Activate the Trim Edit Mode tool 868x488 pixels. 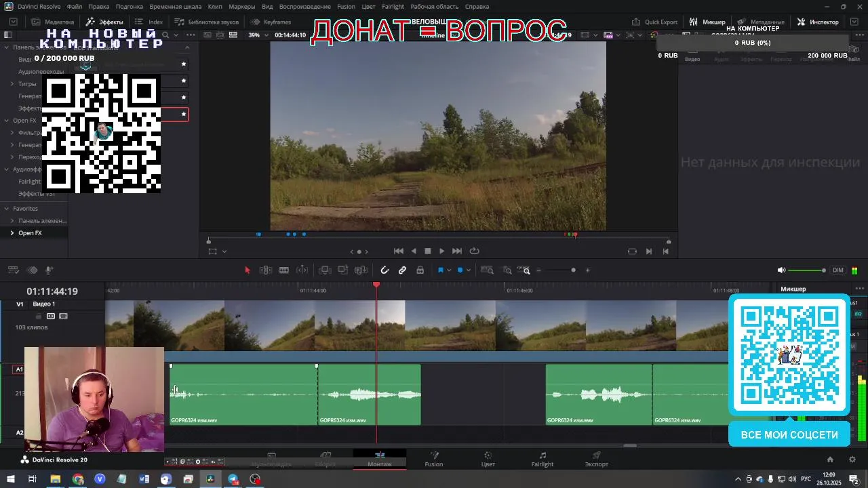point(266,270)
